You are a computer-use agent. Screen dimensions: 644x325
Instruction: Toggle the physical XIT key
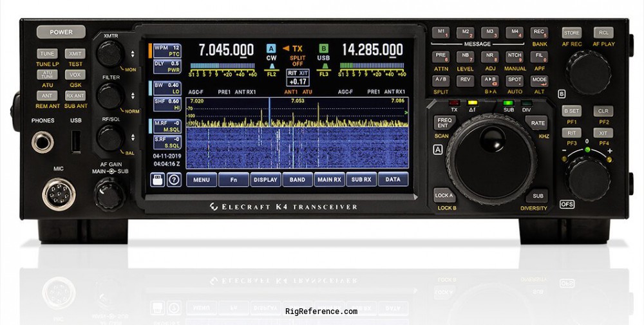(x=603, y=133)
